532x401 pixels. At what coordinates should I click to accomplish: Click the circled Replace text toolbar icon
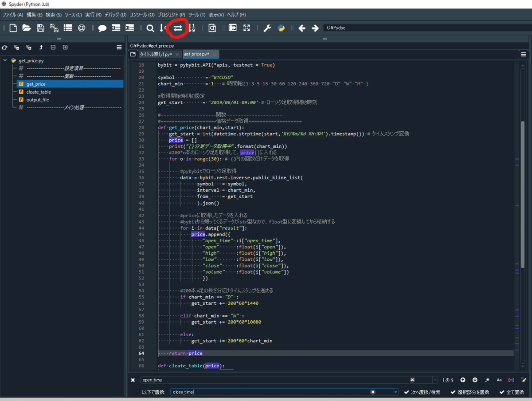(x=178, y=28)
